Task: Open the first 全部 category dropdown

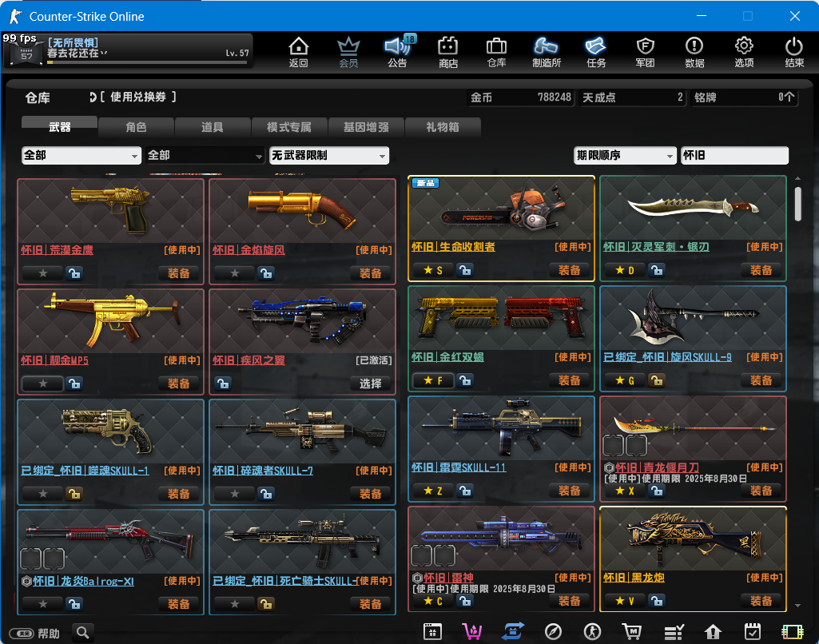Action: pyautogui.click(x=82, y=155)
